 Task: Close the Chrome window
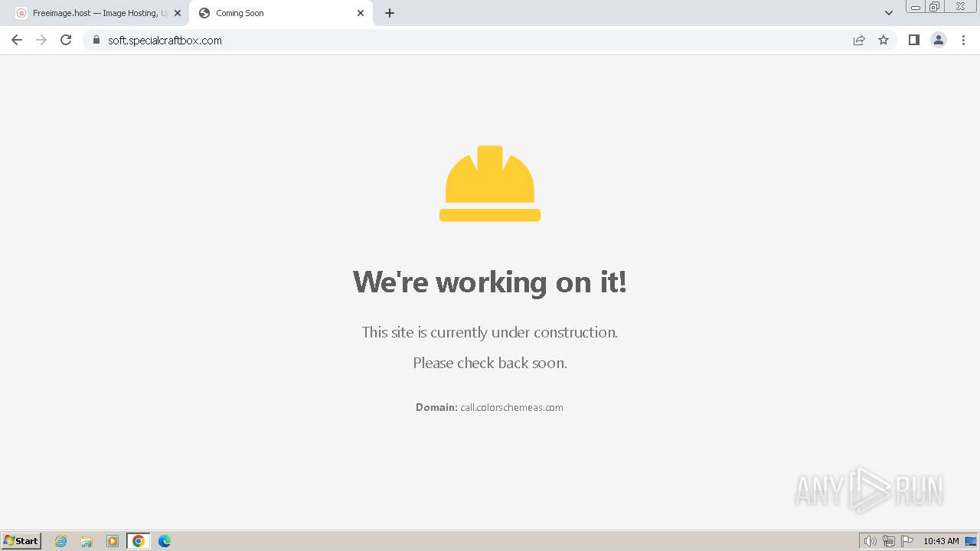pyautogui.click(x=961, y=7)
